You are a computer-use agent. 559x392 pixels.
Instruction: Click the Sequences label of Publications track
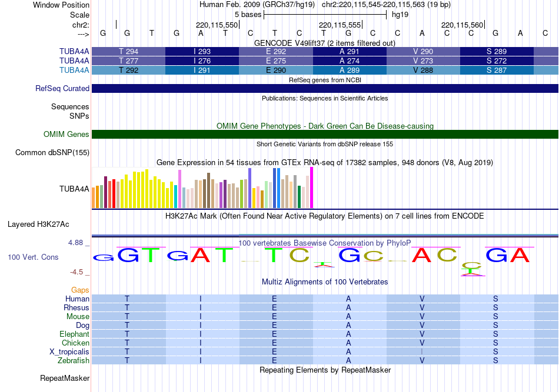tap(70, 106)
